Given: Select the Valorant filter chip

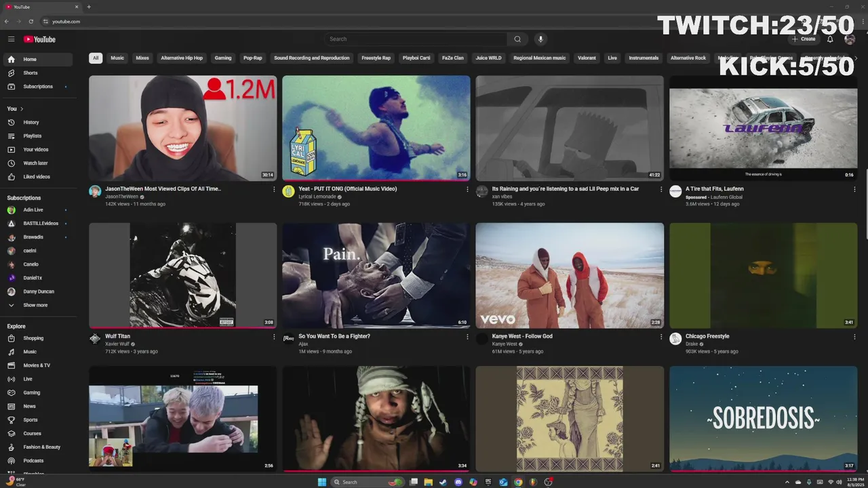Looking at the screenshot, I should click(587, 58).
